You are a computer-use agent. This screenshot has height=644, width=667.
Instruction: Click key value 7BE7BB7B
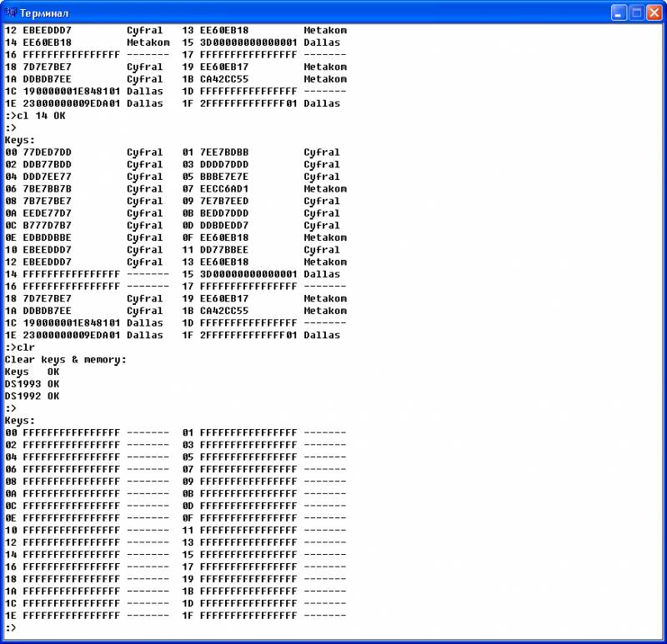[x=48, y=189]
